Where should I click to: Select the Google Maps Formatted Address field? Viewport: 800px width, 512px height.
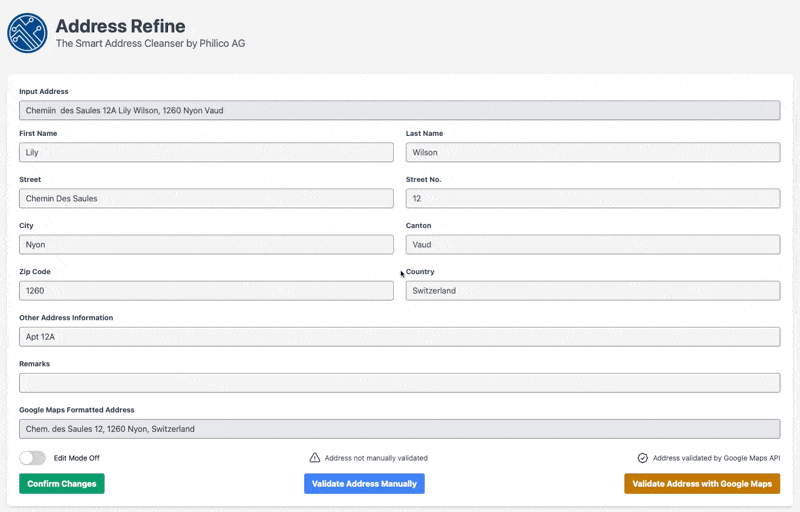coord(399,429)
